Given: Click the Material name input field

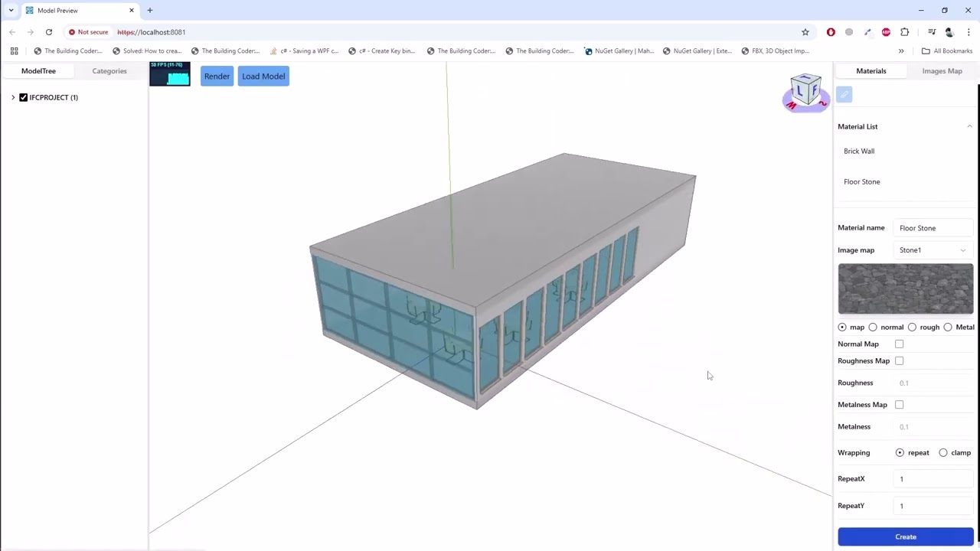Looking at the screenshot, I should [933, 227].
